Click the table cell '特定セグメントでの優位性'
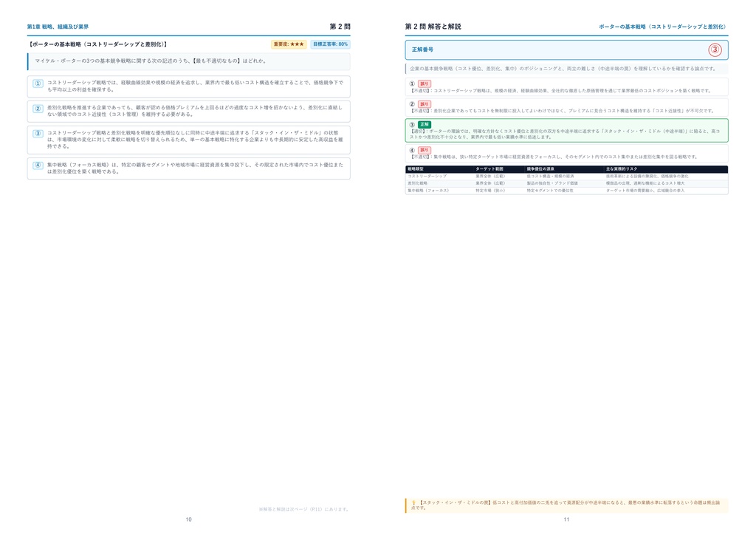 [550, 191]
